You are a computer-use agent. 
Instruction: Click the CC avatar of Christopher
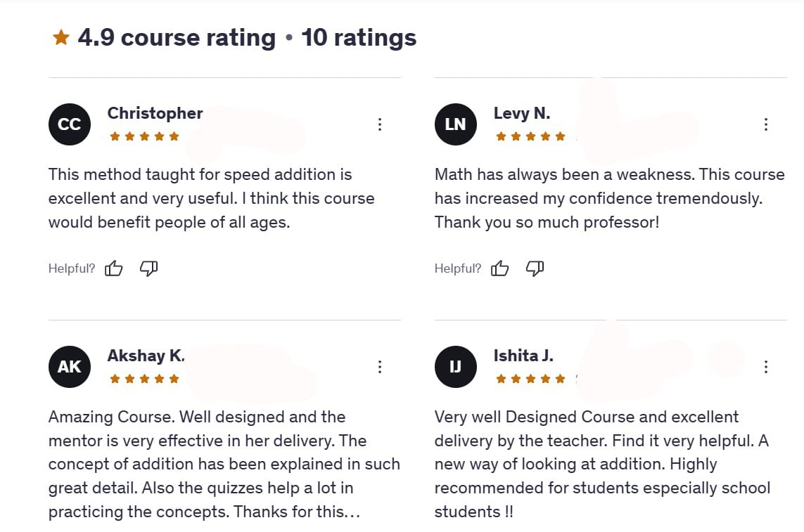[x=69, y=124]
